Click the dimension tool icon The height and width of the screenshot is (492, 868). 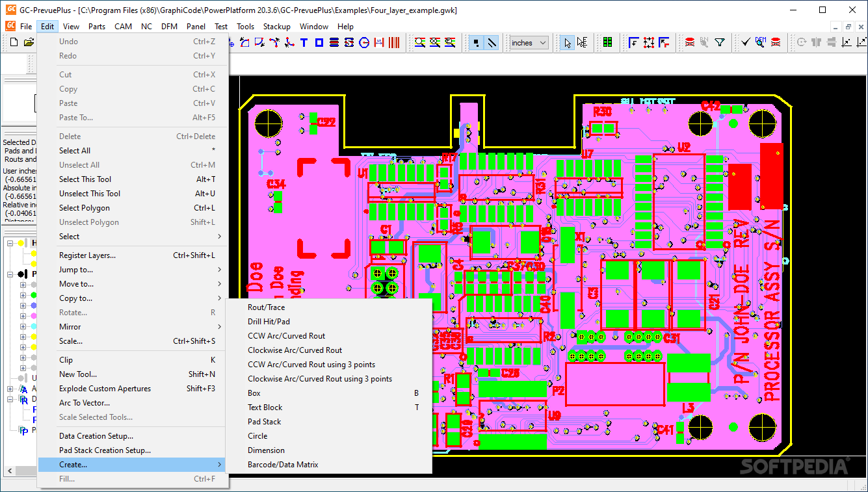(x=378, y=42)
